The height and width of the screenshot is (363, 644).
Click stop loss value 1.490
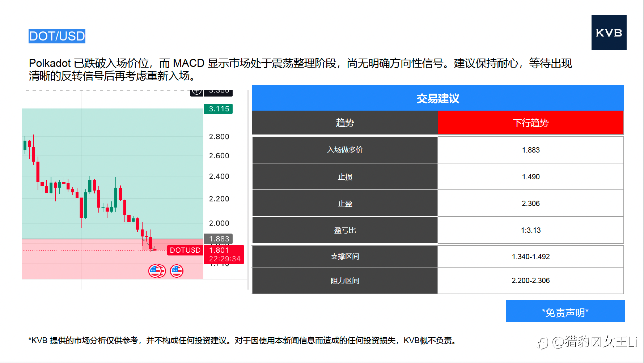(x=531, y=177)
